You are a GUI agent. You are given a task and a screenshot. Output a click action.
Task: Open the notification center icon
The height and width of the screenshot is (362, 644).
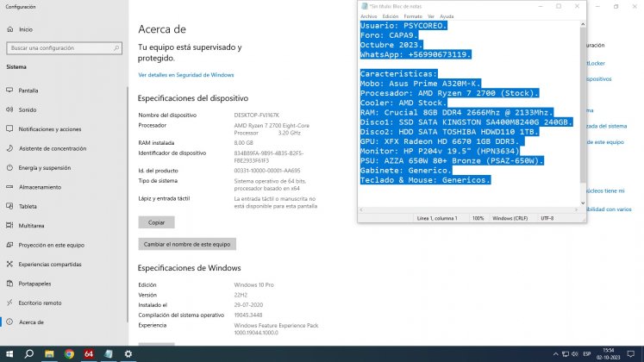tap(631, 353)
